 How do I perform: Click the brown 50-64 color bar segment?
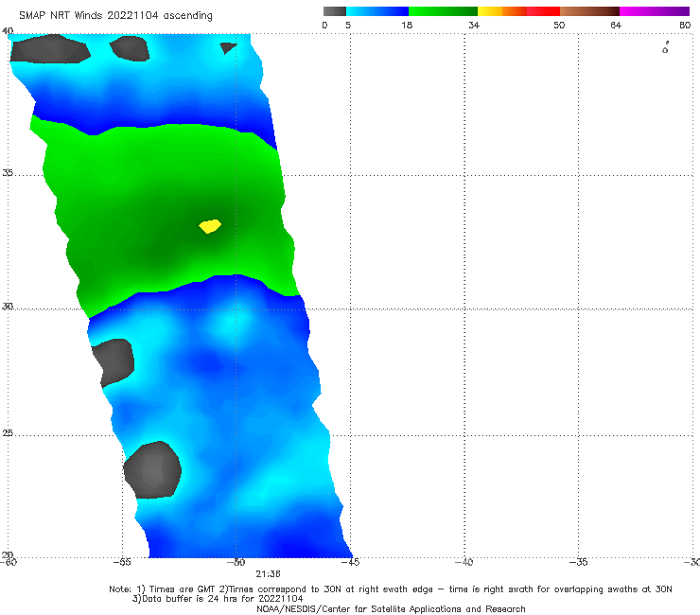click(589, 11)
